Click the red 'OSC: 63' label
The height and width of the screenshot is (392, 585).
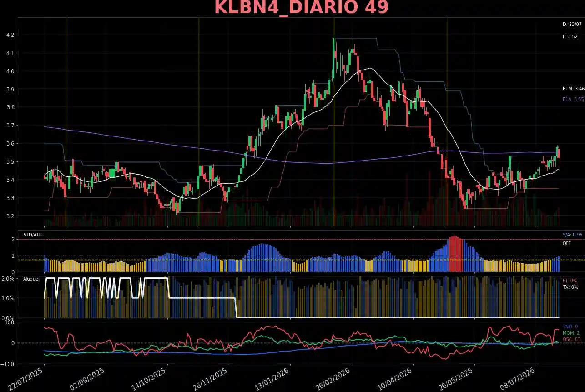tap(571, 339)
